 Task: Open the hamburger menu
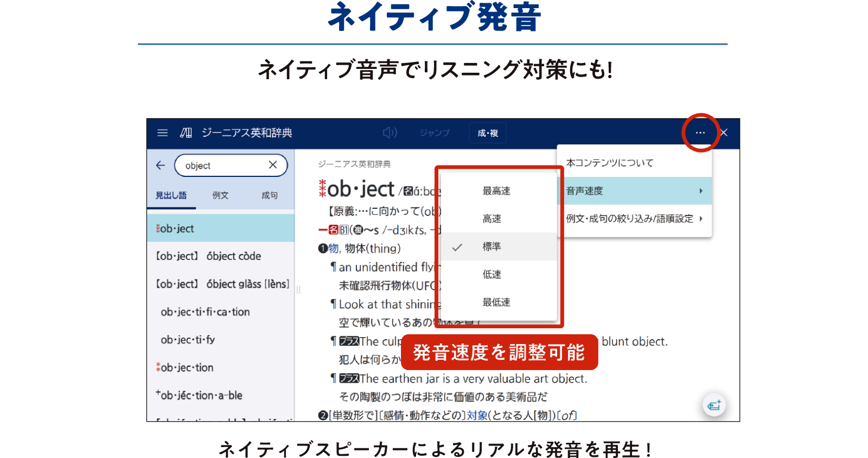[x=162, y=133]
